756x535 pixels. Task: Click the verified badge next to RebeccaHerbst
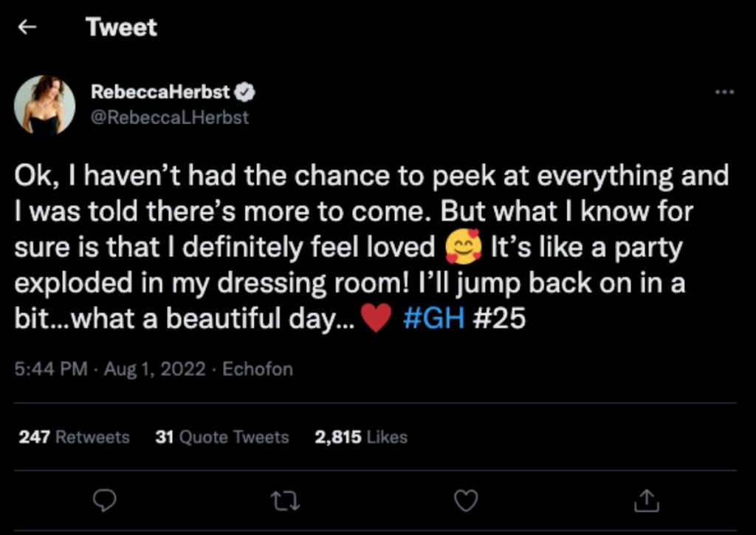click(x=246, y=91)
